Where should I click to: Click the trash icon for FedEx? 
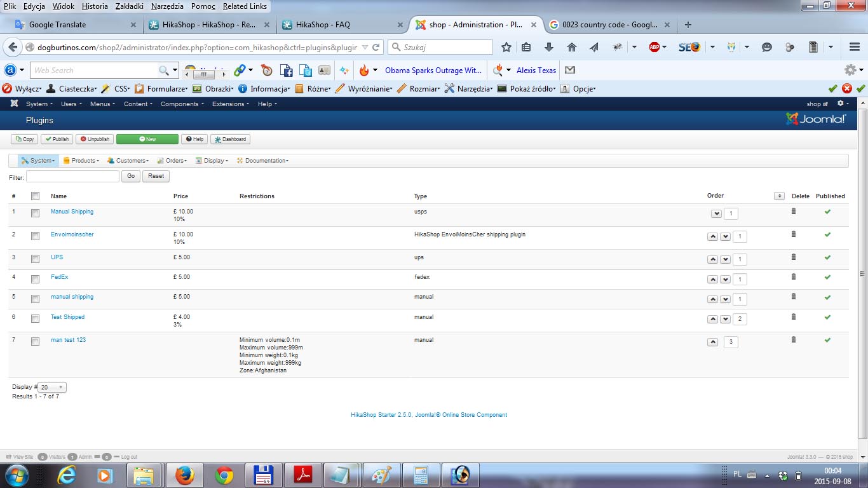(x=793, y=277)
